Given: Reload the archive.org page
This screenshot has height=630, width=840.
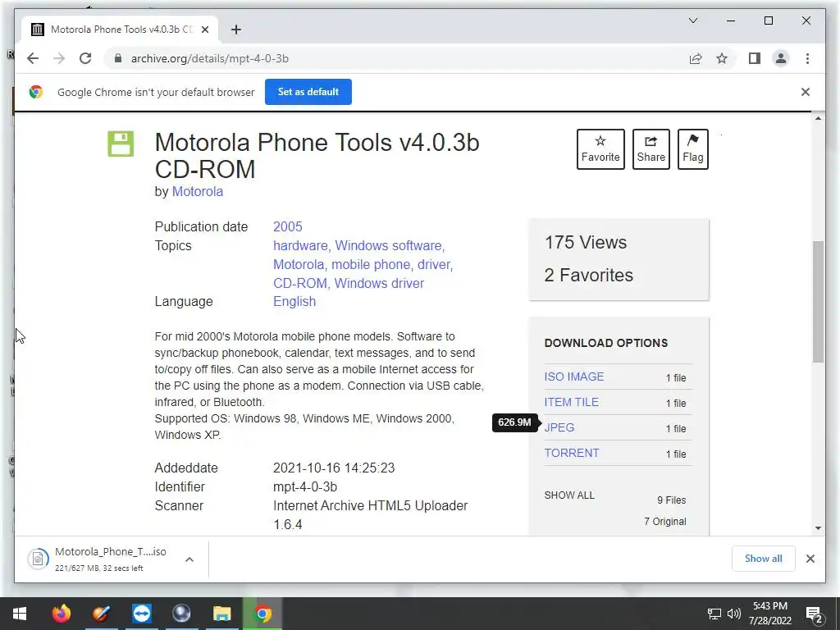Looking at the screenshot, I should click(85, 58).
